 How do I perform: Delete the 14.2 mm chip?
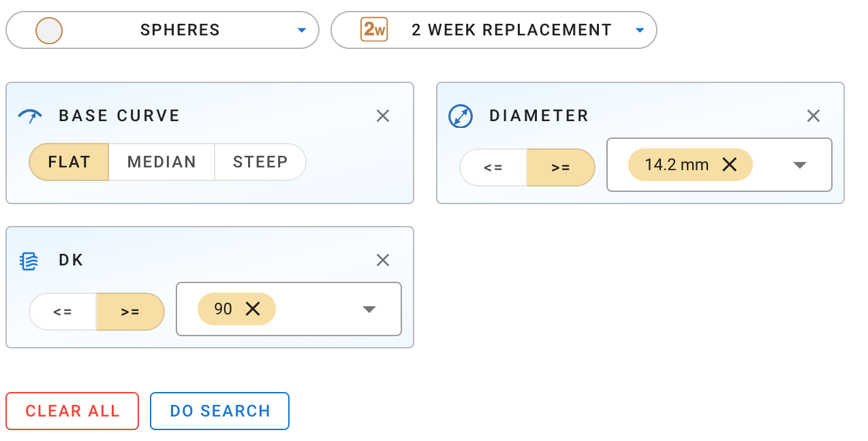[730, 165]
